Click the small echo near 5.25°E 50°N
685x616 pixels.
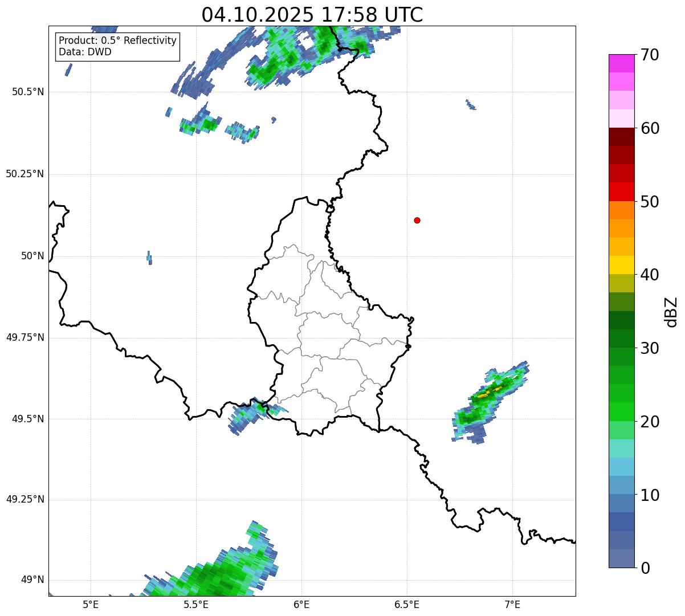tap(149, 258)
